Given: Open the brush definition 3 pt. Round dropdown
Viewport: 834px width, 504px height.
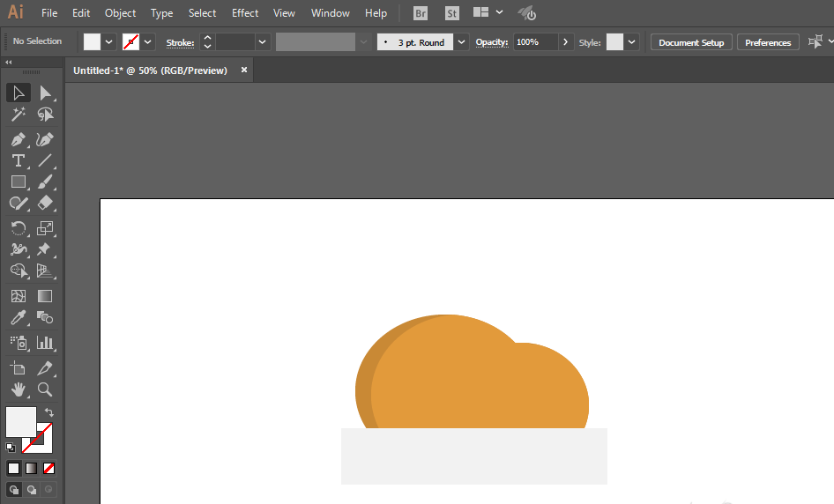Looking at the screenshot, I should click(x=462, y=42).
